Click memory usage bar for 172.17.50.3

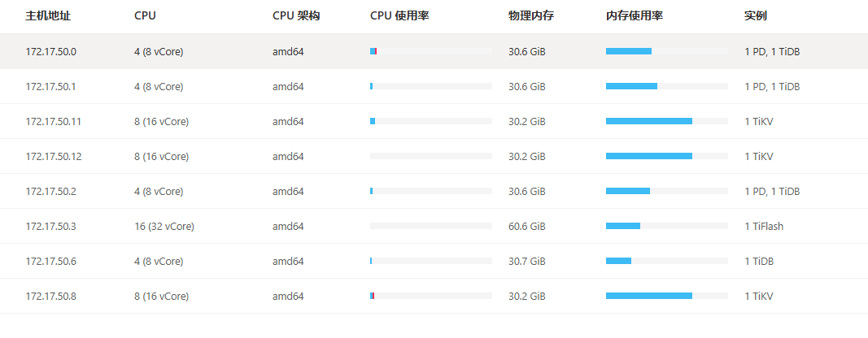pos(666,227)
